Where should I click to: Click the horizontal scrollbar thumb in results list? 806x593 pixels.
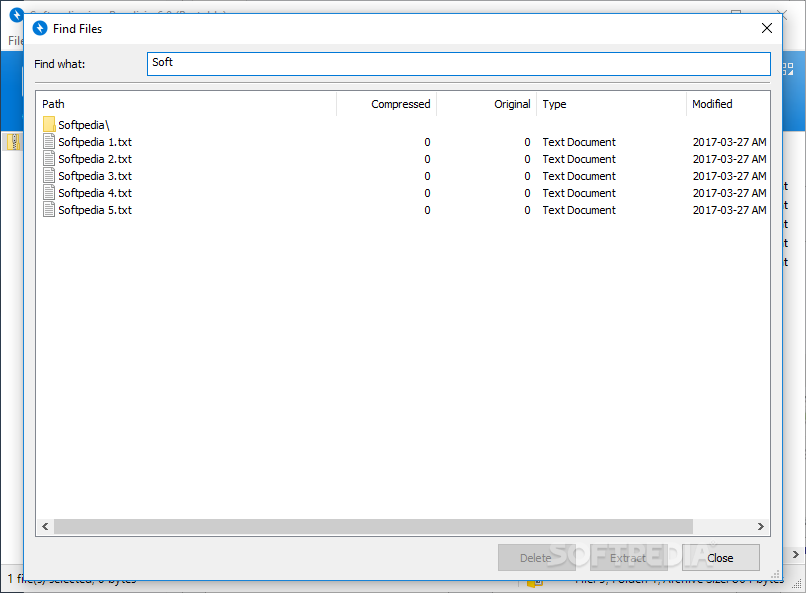373,526
